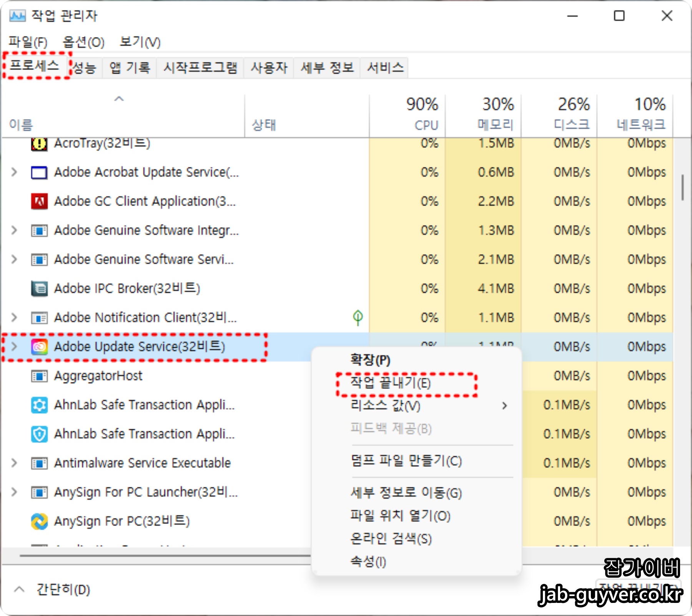This screenshot has height=616, width=692.
Task: Switch to the 세부 정보 tab
Action: [x=327, y=68]
